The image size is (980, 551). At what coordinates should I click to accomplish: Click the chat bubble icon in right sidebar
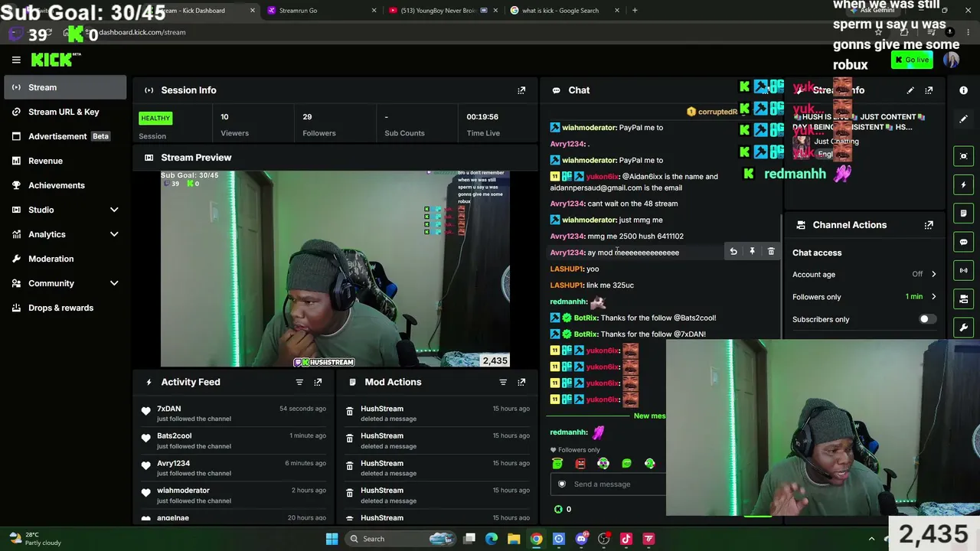964,242
